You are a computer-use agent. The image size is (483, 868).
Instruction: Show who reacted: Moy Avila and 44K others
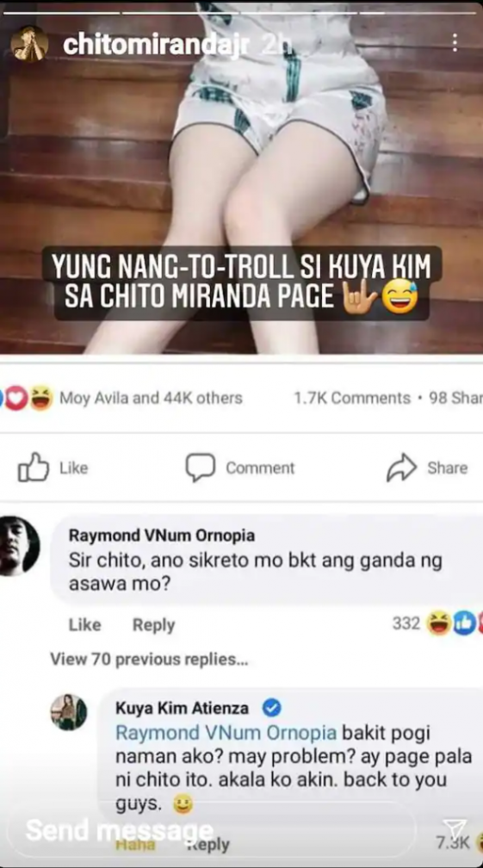(151, 398)
